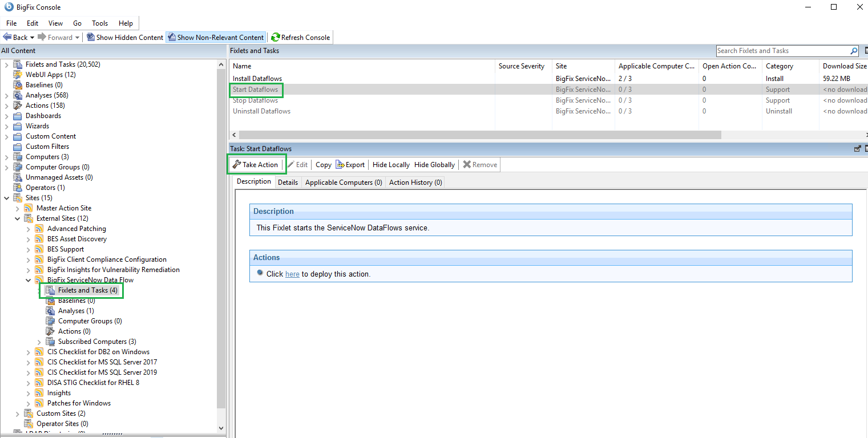Expand BigFix Client Compliance Configuration

click(x=29, y=259)
